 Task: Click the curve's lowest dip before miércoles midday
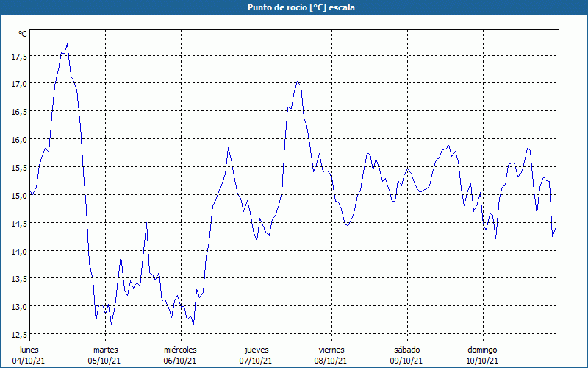pyautogui.click(x=193, y=325)
